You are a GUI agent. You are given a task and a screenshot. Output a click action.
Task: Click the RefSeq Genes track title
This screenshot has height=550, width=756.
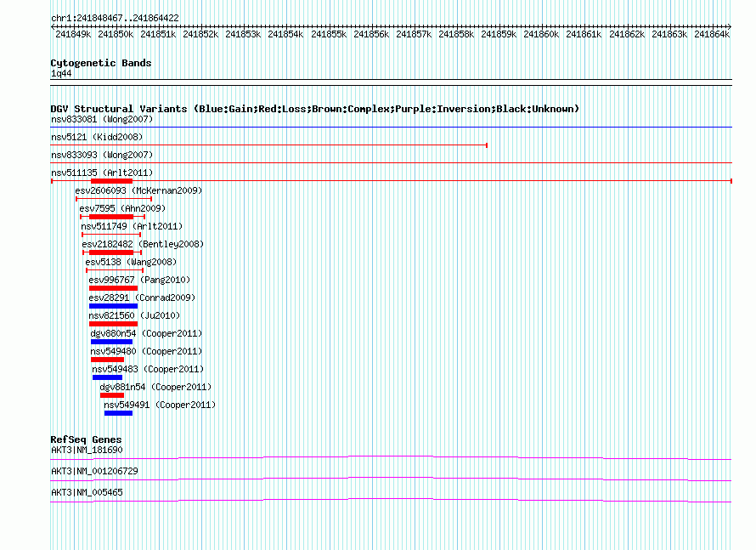coord(86,439)
